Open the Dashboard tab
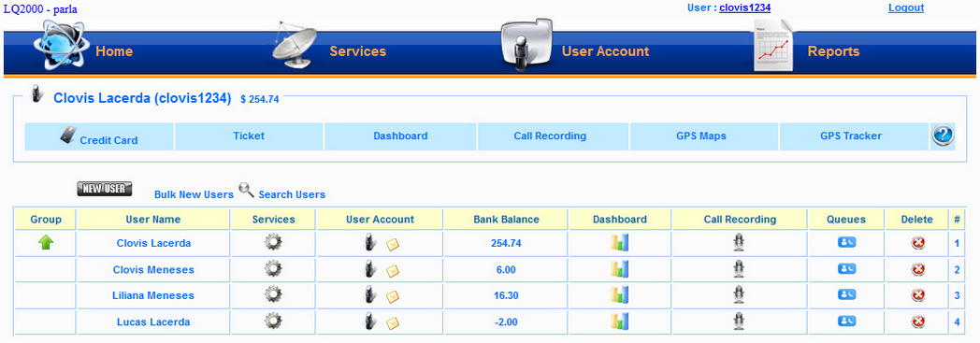The height and width of the screenshot is (343, 980). tap(400, 136)
